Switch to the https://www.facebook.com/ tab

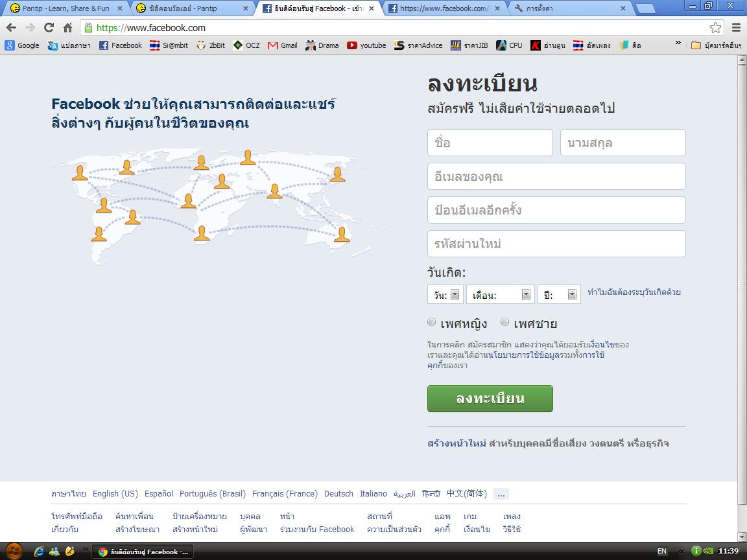pos(443,8)
